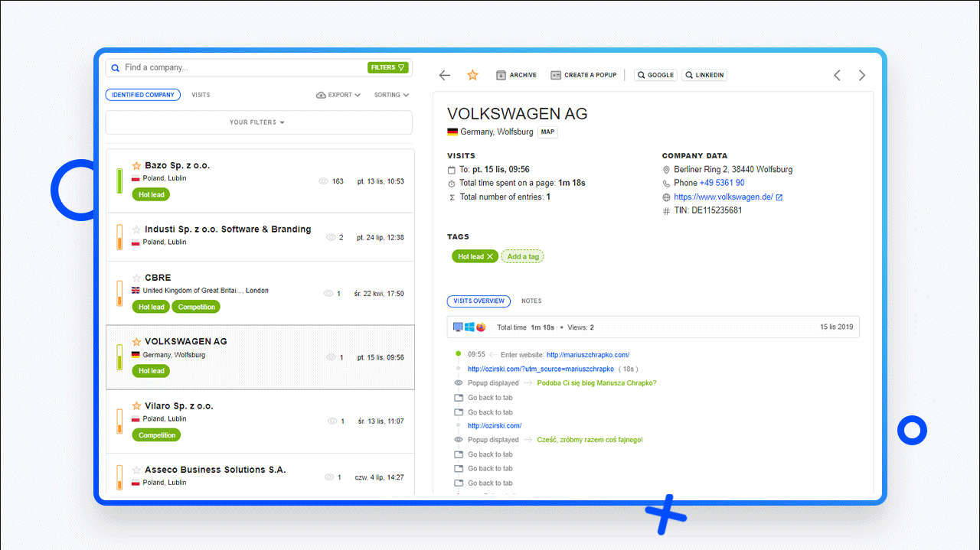Click the location pin icon by Berliner Ring address
Image resolution: width=980 pixels, height=550 pixels.
[x=666, y=170]
